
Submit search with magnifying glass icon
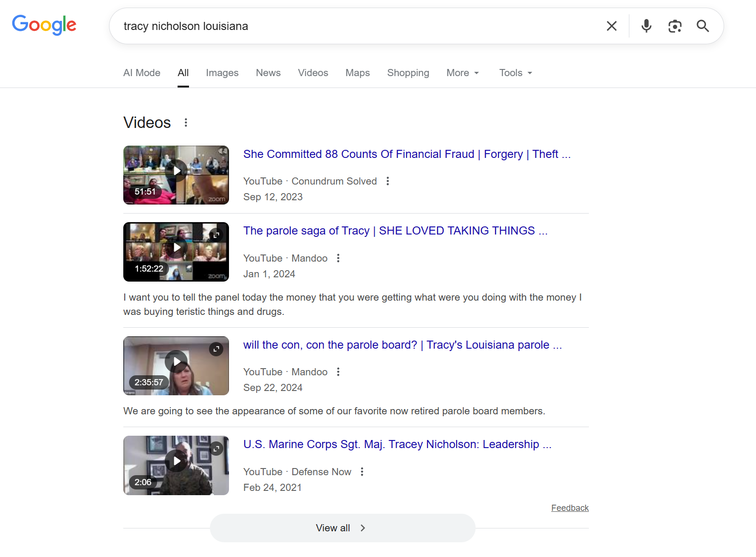coord(703,26)
